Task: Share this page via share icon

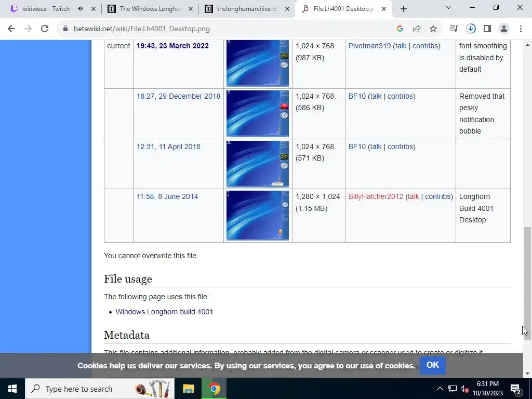Action: [x=417, y=29]
